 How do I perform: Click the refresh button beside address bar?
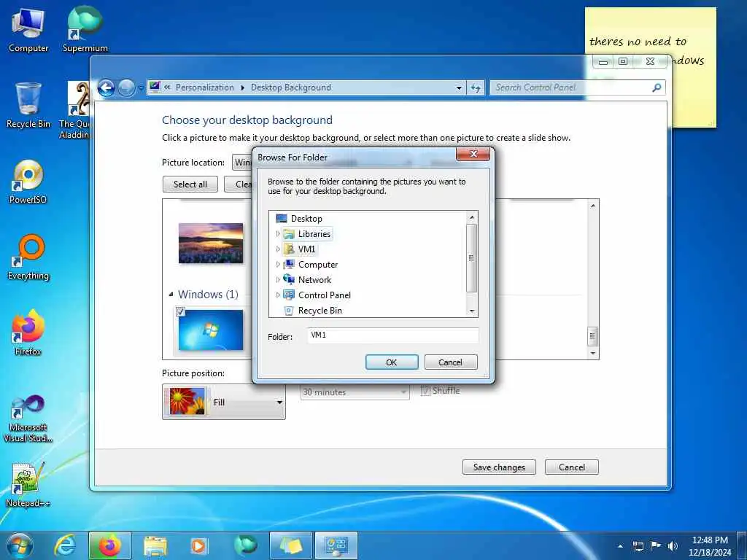click(x=476, y=87)
